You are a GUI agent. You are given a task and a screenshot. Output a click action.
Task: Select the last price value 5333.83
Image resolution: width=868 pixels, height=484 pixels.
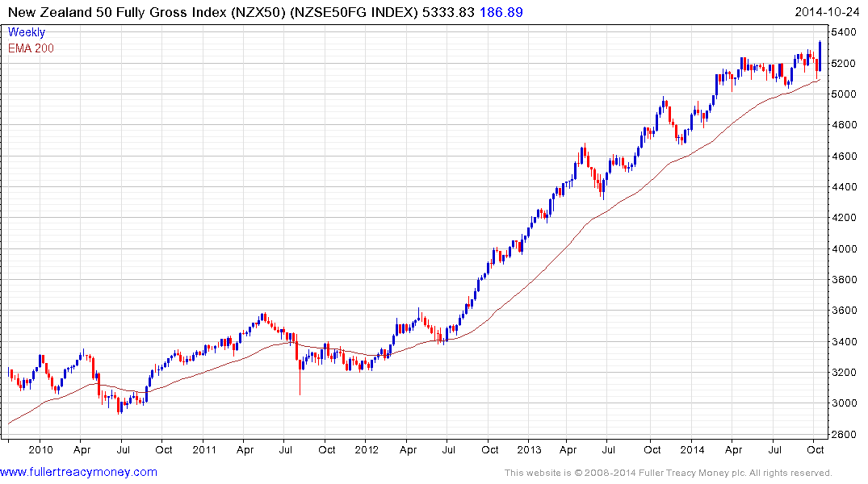pos(448,12)
